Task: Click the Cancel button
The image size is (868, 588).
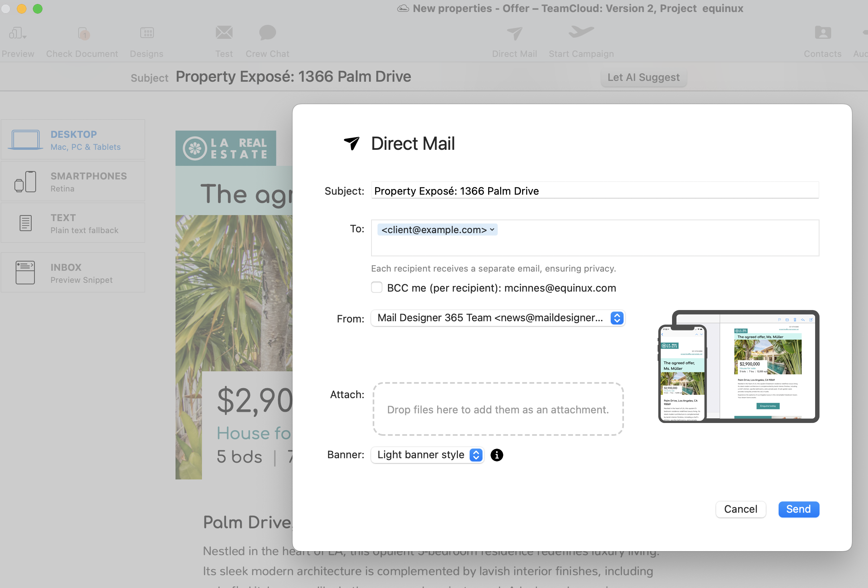Action: pyautogui.click(x=741, y=509)
